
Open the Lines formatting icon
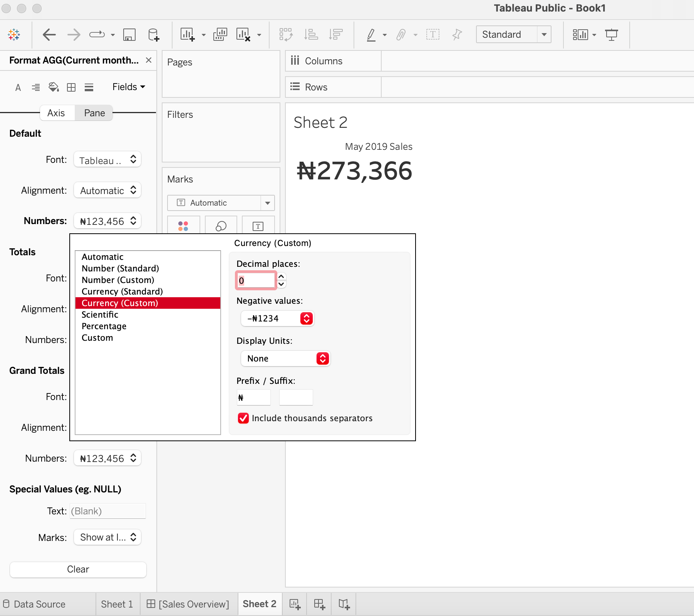click(89, 87)
